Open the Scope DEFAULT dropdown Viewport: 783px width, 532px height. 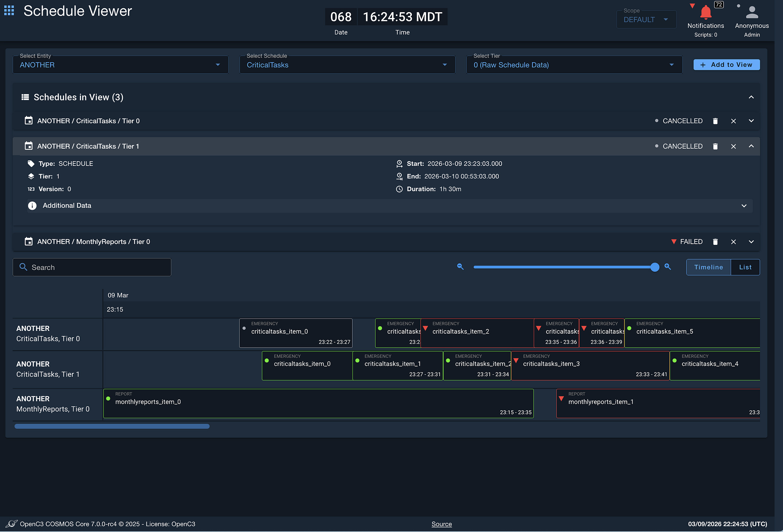coord(646,19)
